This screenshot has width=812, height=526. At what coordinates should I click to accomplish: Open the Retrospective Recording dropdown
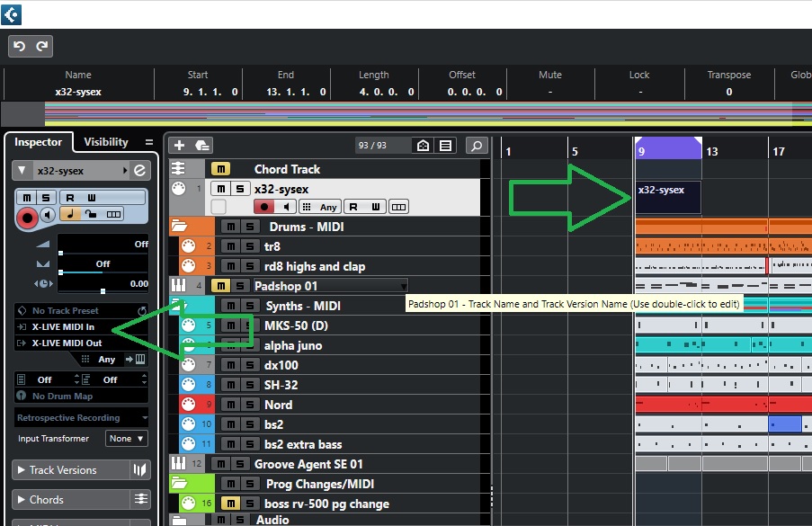81,418
